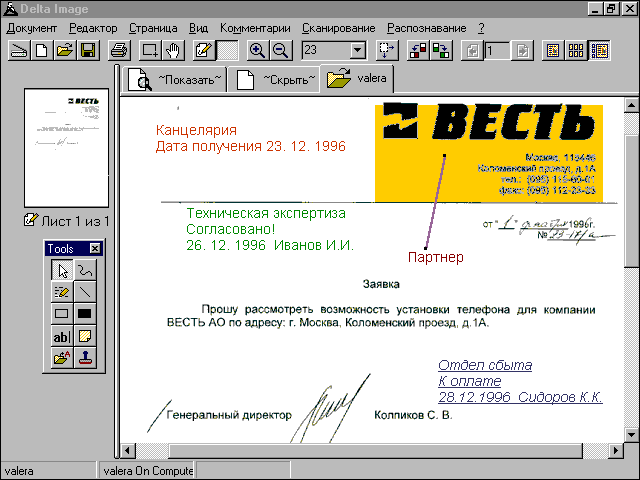Click the dashed selection arrow icon
640x480 pixels.
pos(387,51)
